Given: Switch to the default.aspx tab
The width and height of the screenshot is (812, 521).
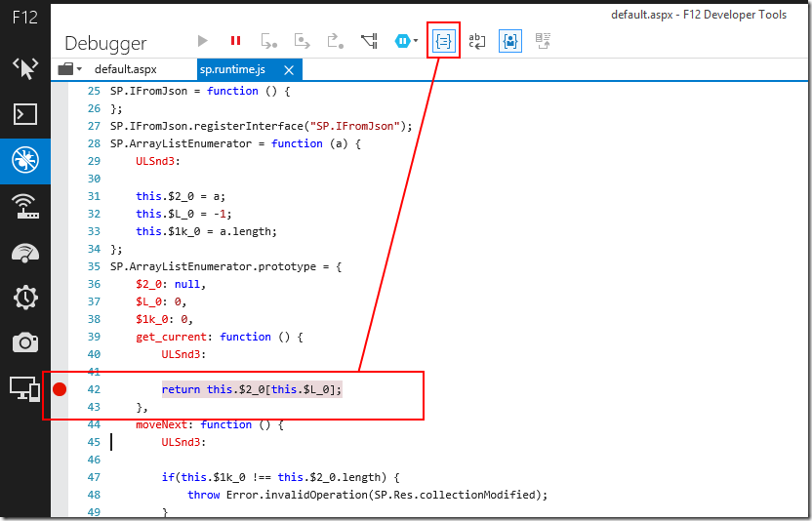Looking at the screenshot, I should pyautogui.click(x=125, y=69).
